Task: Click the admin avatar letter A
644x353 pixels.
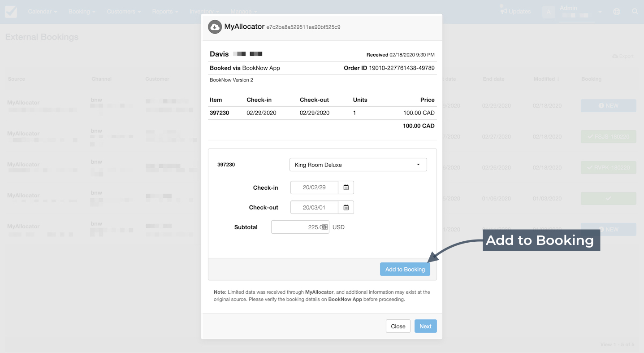Action: coord(549,12)
